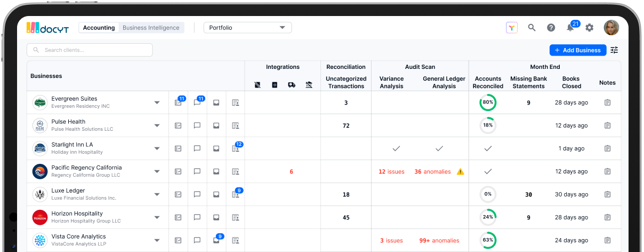
Task: Open Pacific Regency California transactions icon
Action: [x=178, y=171]
